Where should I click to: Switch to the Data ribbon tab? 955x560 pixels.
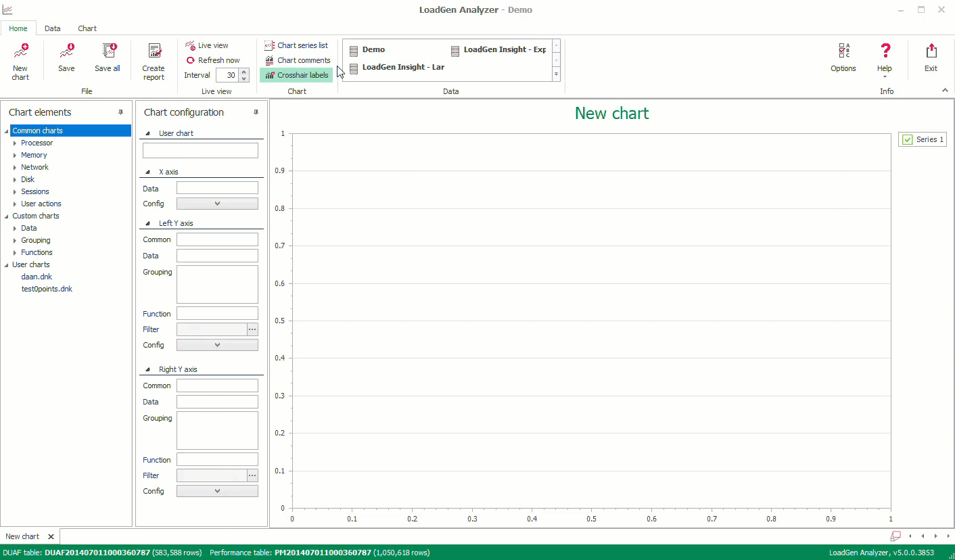52,28
